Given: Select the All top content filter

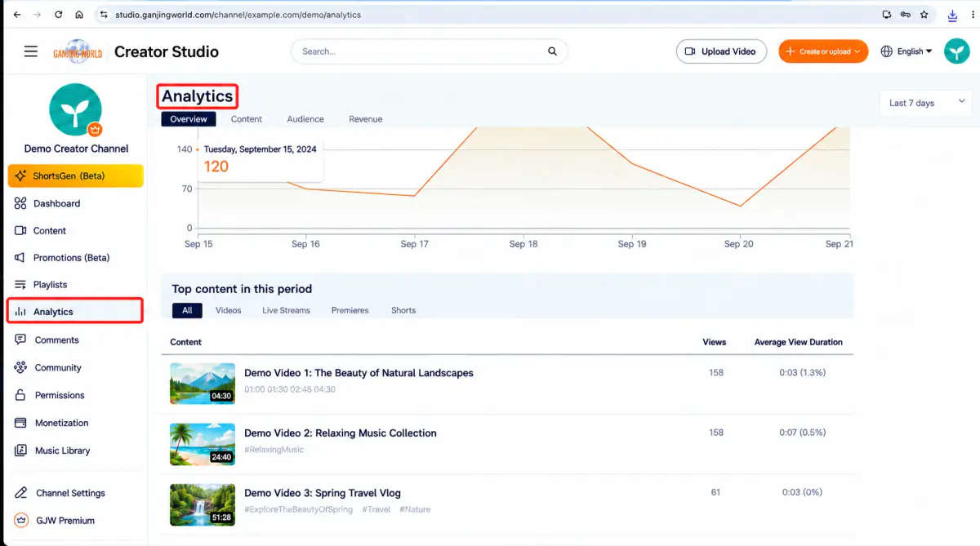Looking at the screenshot, I should (187, 310).
